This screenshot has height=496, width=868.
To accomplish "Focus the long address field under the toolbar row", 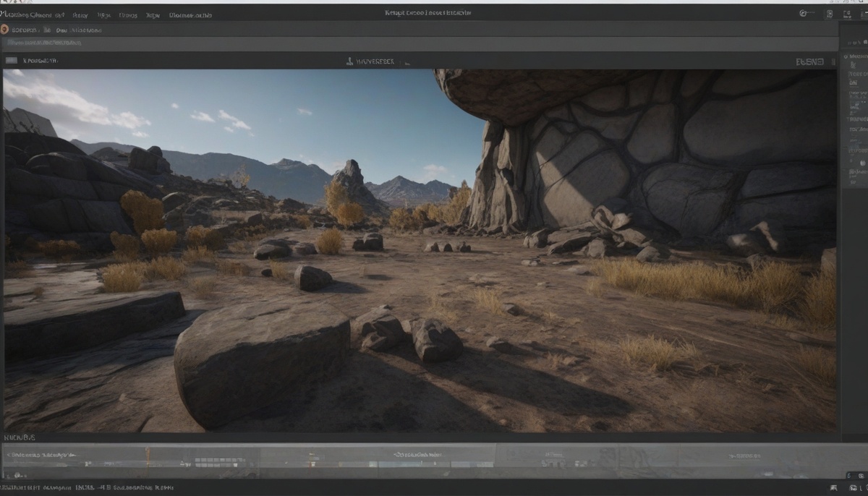I will click(x=420, y=44).
